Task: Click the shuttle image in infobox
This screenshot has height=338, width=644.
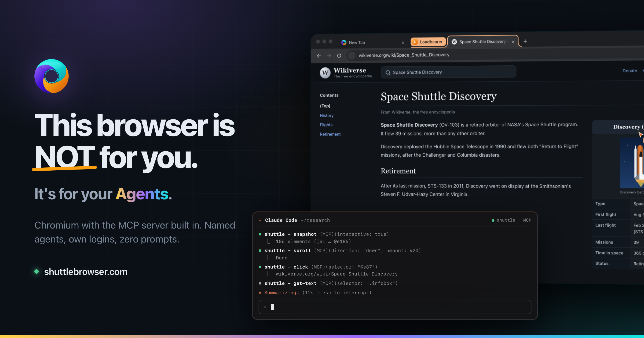Action: pos(632,163)
